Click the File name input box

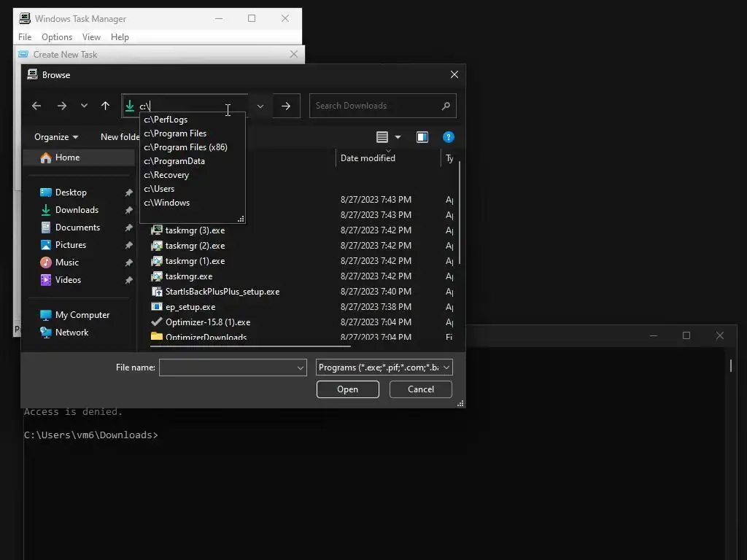(x=227, y=367)
